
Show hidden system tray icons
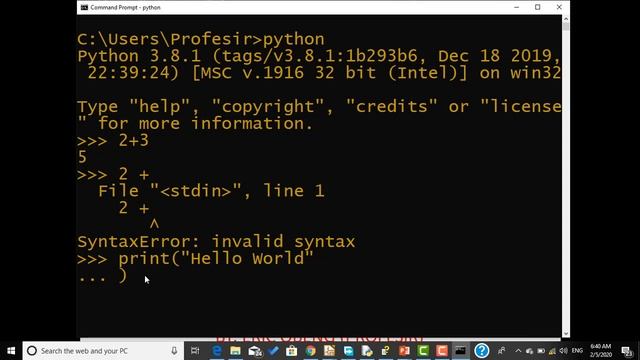point(518,351)
